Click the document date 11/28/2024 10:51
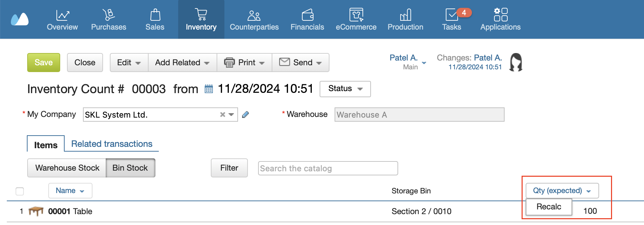 tap(265, 89)
